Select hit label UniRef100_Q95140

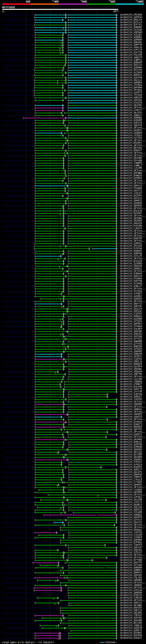pyautogui.click(x=131, y=311)
